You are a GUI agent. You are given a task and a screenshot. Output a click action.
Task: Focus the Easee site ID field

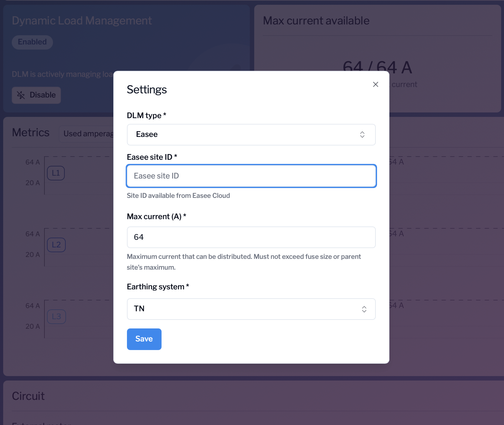pos(251,176)
